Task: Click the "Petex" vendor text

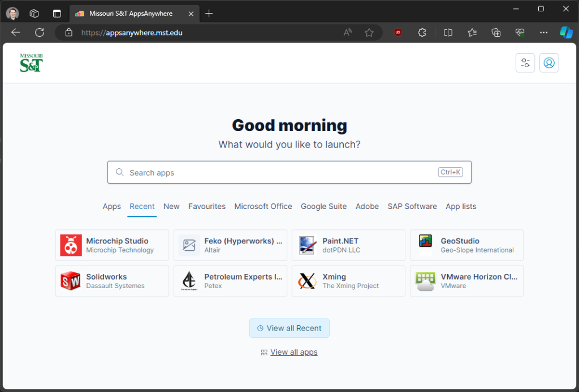Action: point(213,286)
